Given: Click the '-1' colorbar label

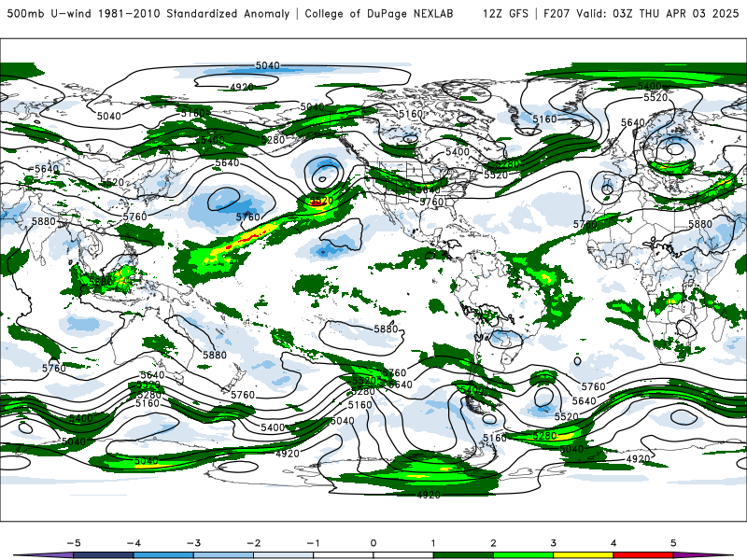Looking at the screenshot, I should (x=313, y=543).
